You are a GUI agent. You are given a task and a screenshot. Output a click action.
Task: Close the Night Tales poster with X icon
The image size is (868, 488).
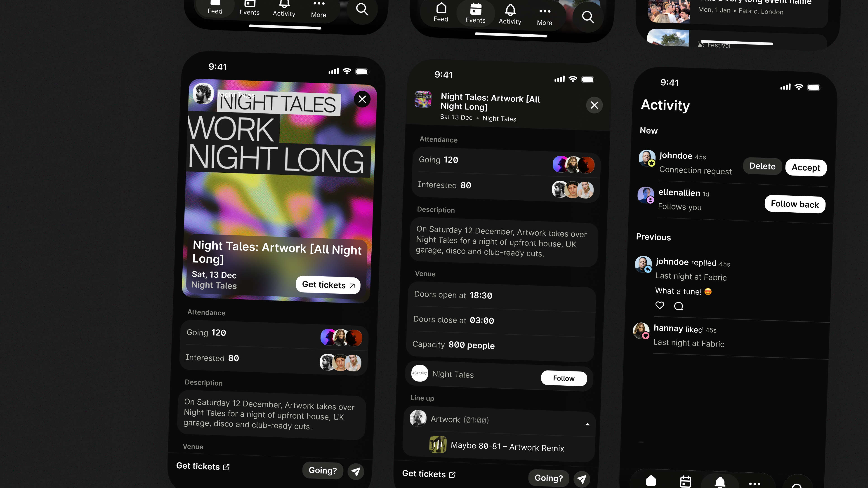coord(362,99)
